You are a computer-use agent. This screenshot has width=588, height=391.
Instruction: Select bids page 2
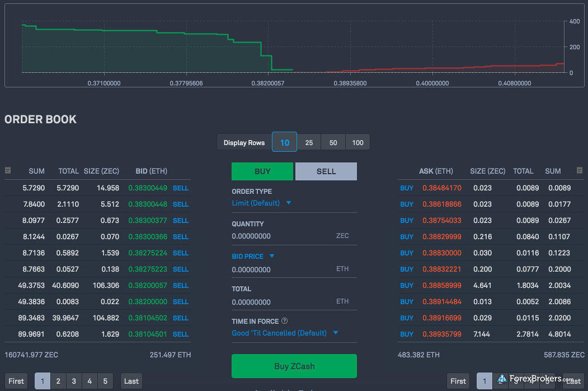(x=58, y=381)
